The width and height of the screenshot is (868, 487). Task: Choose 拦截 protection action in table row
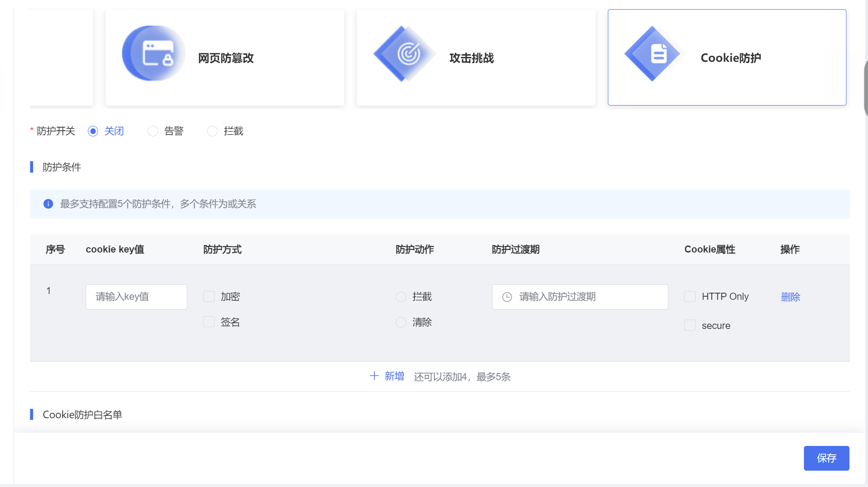(401, 297)
